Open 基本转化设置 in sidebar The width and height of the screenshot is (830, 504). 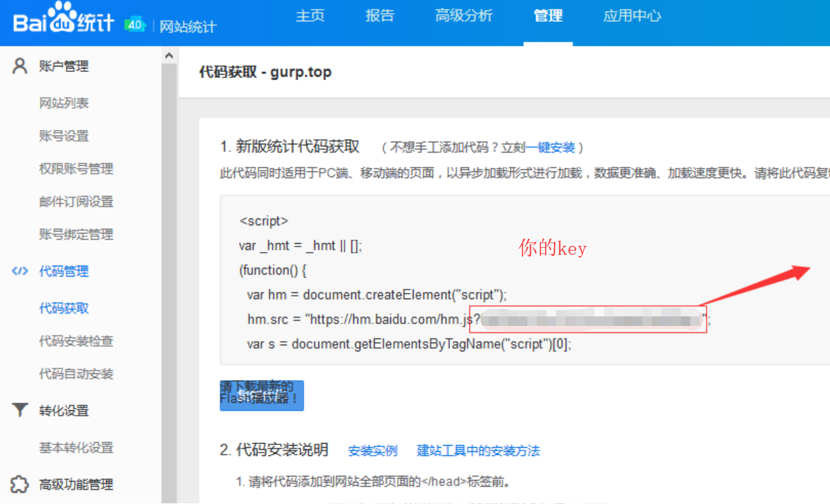coord(76,449)
